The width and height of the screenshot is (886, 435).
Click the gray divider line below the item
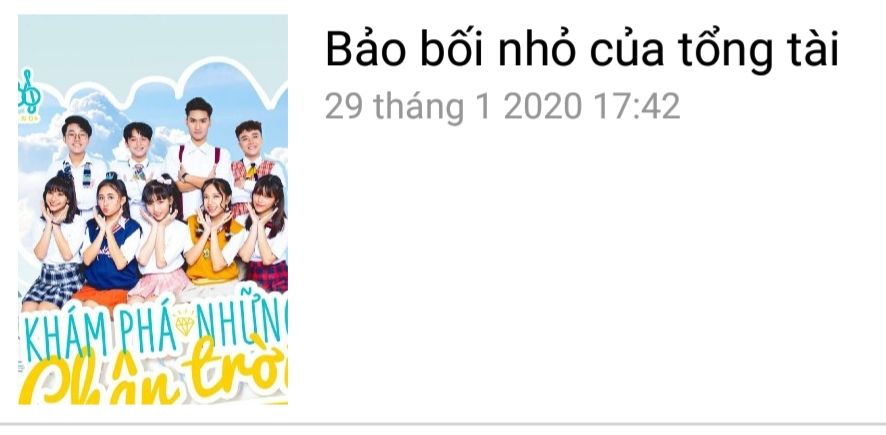[443, 423]
